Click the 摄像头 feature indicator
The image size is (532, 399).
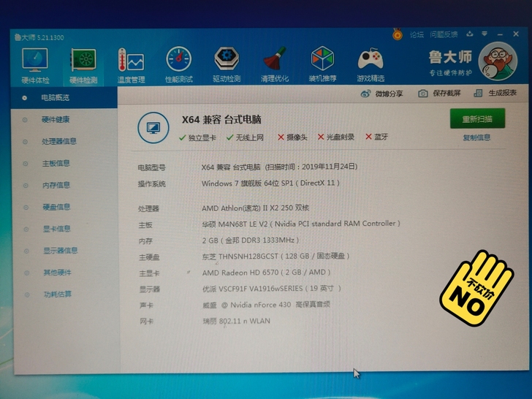(x=292, y=137)
